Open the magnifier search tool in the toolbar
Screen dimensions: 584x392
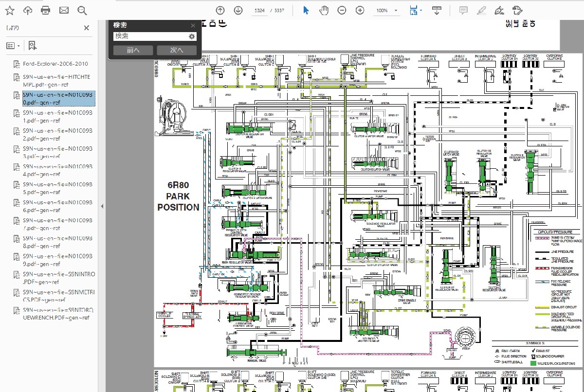click(82, 10)
